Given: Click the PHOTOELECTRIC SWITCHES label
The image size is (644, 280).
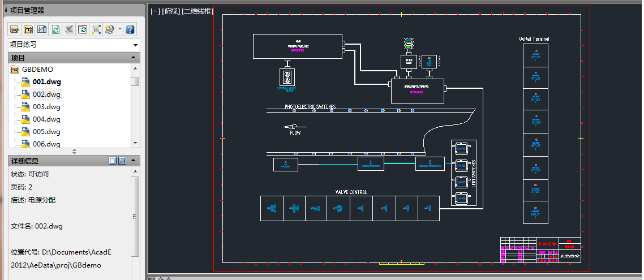Looking at the screenshot, I should click(310, 107).
